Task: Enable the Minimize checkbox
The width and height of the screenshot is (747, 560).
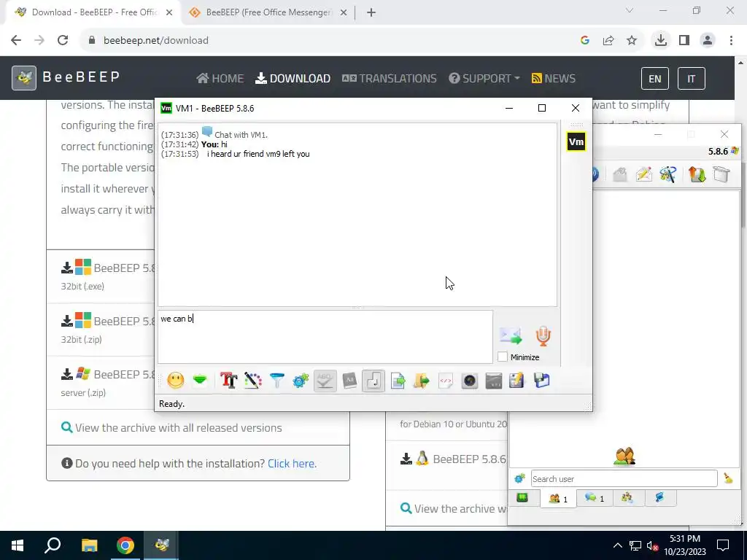Action: click(x=502, y=357)
